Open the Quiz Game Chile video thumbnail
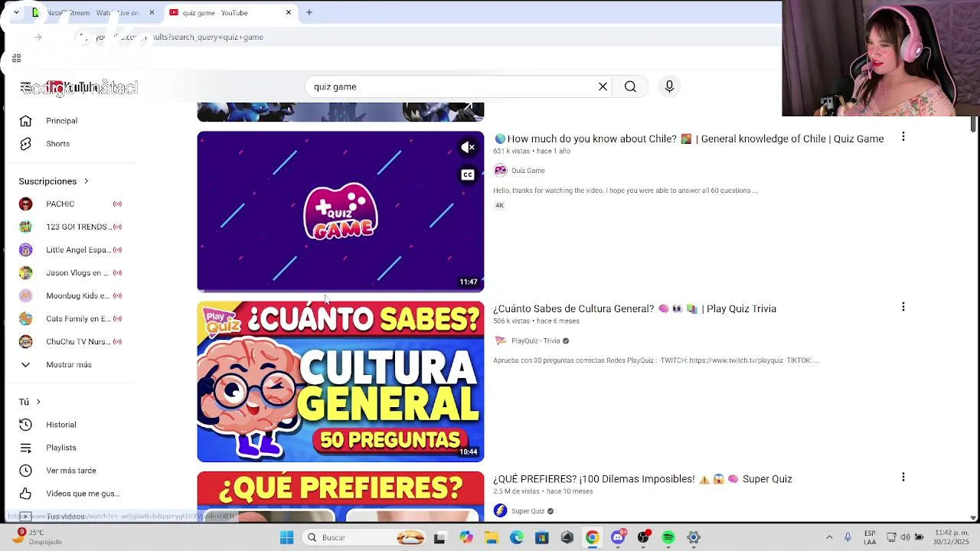Screen dimensions: 980x551 pyautogui.click(x=341, y=212)
